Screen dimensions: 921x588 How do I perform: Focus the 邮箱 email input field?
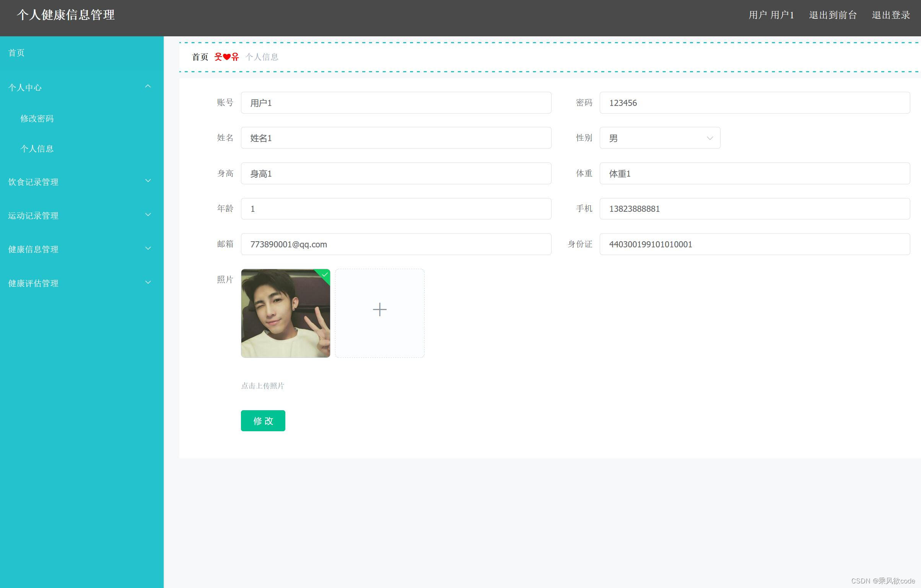click(x=396, y=244)
